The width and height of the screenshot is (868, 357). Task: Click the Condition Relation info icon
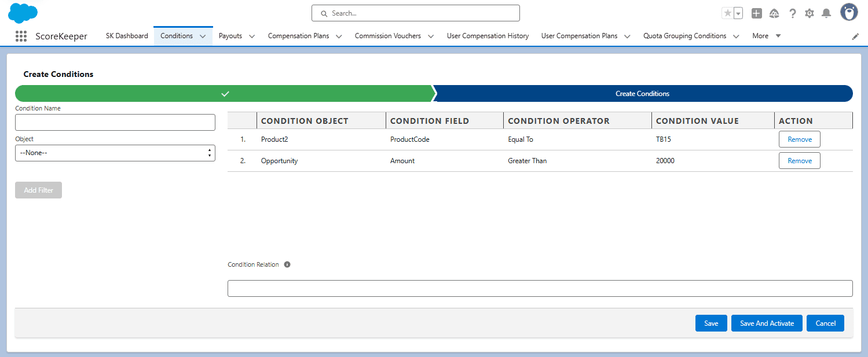(287, 264)
